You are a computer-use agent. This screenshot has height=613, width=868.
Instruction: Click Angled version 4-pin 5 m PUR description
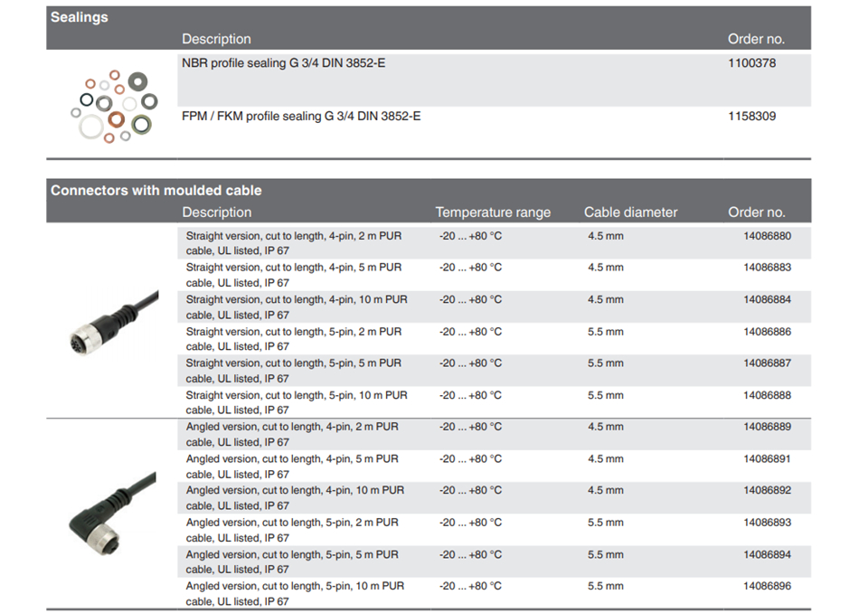pos(292,467)
